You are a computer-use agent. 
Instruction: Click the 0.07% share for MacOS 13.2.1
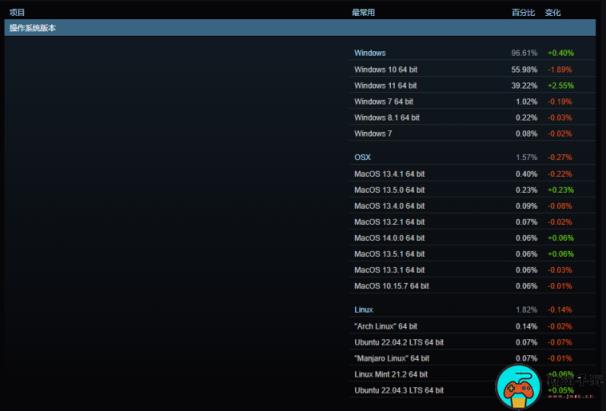(x=526, y=222)
